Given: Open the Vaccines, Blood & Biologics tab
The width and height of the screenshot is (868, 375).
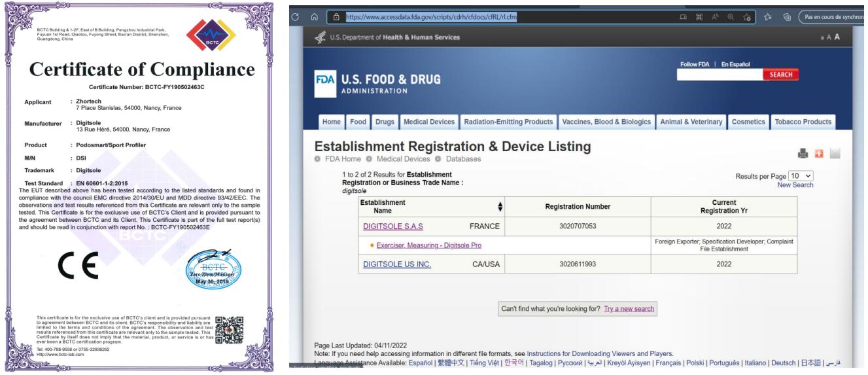Looking at the screenshot, I should [606, 122].
